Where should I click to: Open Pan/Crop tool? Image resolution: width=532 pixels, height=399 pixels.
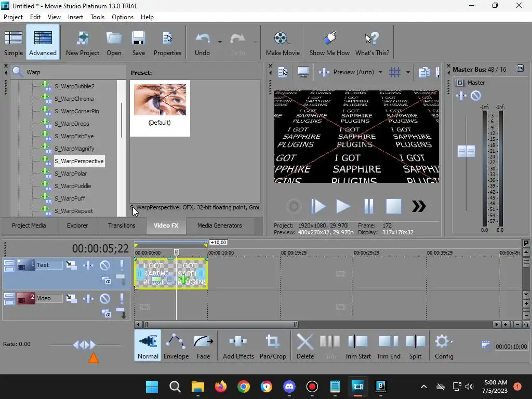click(273, 346)
